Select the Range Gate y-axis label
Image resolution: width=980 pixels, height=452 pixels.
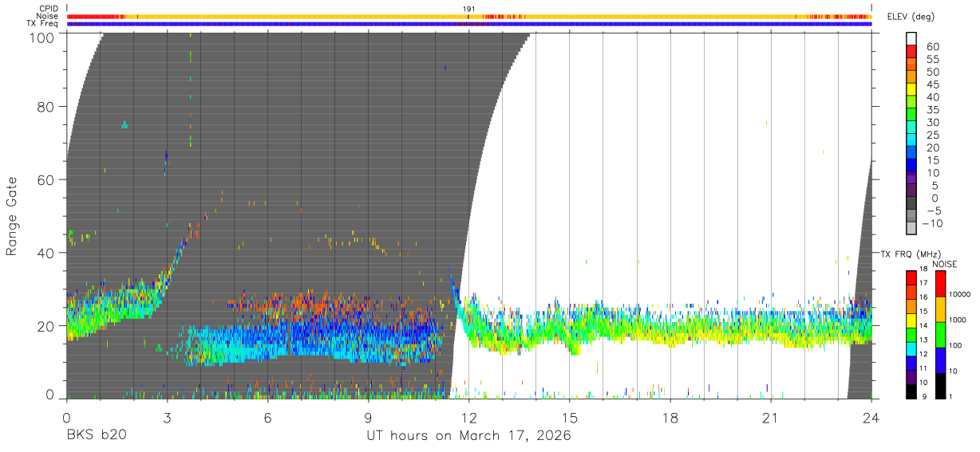coord(12,216)
